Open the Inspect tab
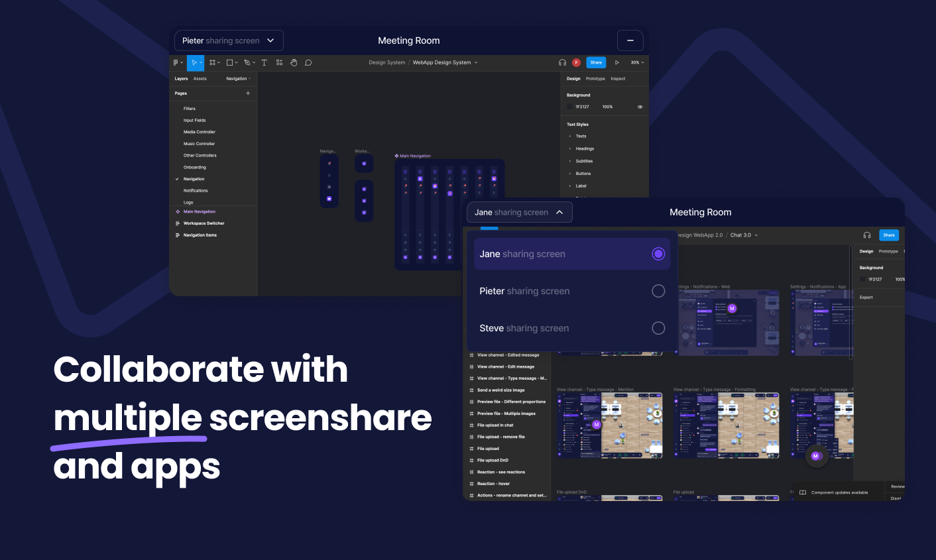This screenshot has height=560, width=936. pos(618,79)
